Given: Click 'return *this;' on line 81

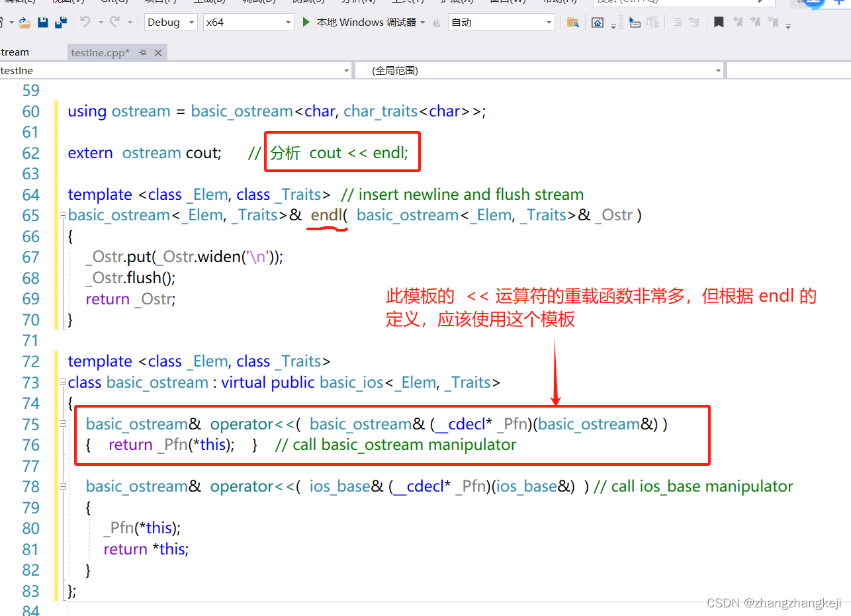Looking at the screenshot, I should coord(146,549).
